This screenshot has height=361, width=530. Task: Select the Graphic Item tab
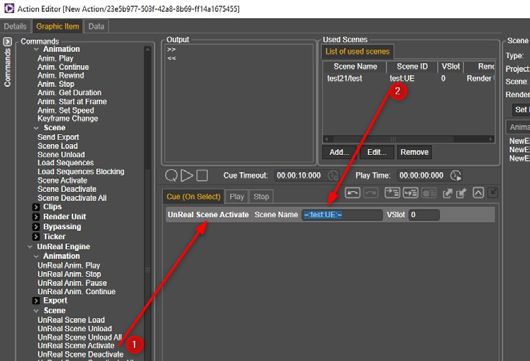click(57, 26)
